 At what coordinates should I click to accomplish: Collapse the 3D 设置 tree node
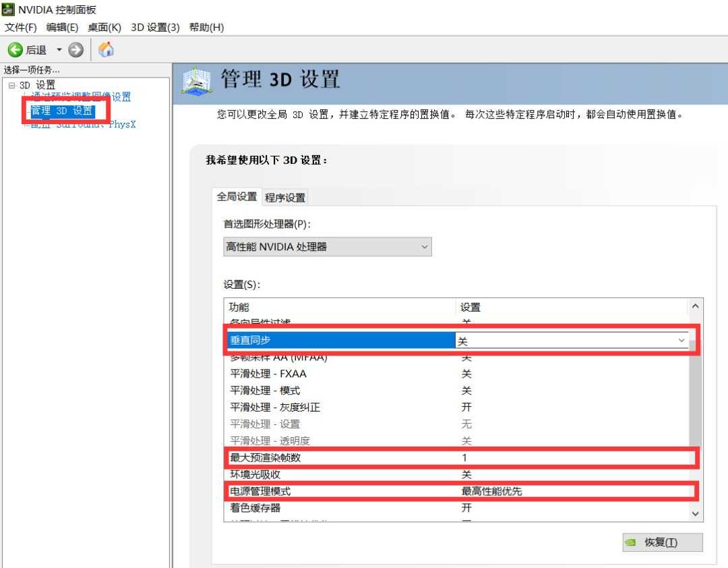point(12,85)
